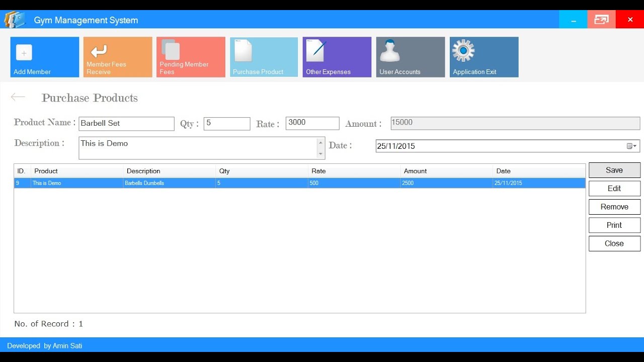Close the Gym Management System window

click(630, 20)
